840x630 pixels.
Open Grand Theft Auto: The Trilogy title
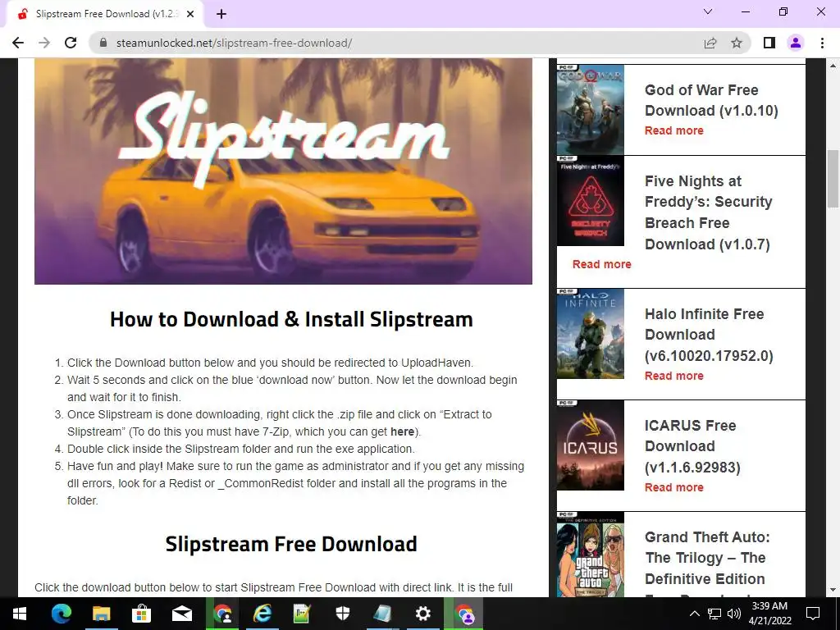(707, 563)
